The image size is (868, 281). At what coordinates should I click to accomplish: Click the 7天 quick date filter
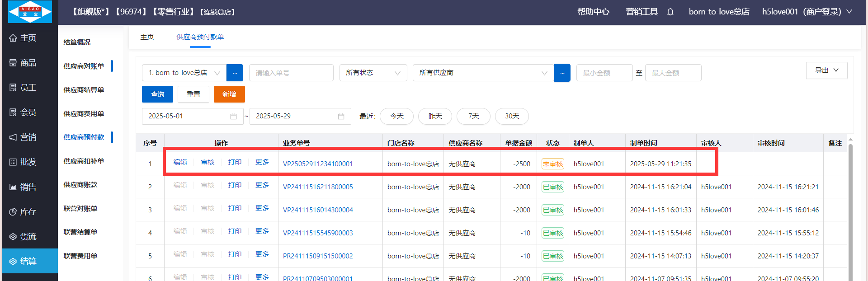(473, 116)
